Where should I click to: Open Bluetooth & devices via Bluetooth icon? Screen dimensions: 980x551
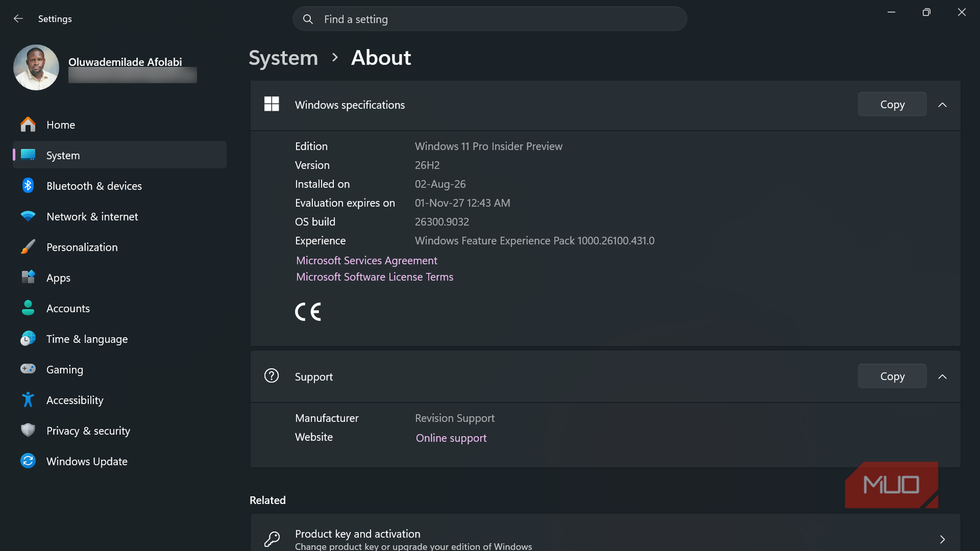(x=28, y=185)
